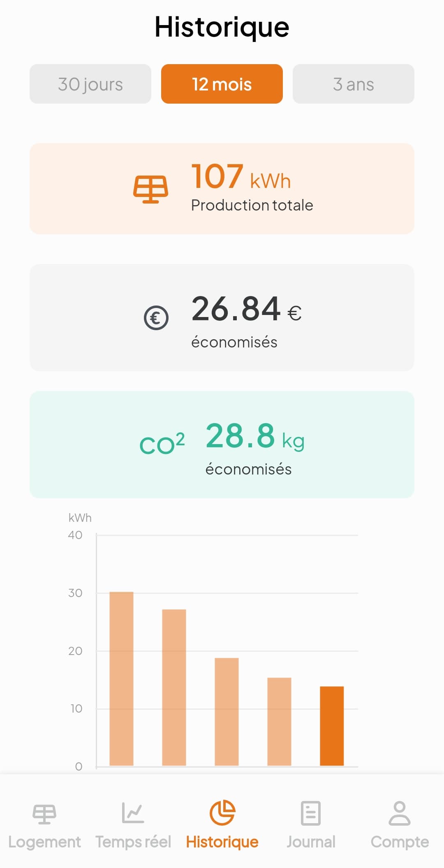Tap the CO2 symbol in savings card
The height and width of the screenshot is (868, 444).
pyautogui.click(x=162, y=444)
